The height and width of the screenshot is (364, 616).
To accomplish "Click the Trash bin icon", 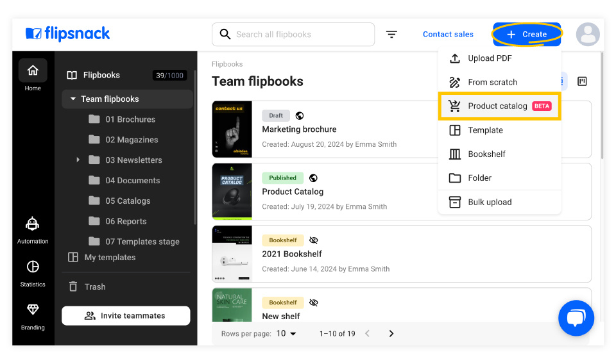I will click(x=73, y=286).
